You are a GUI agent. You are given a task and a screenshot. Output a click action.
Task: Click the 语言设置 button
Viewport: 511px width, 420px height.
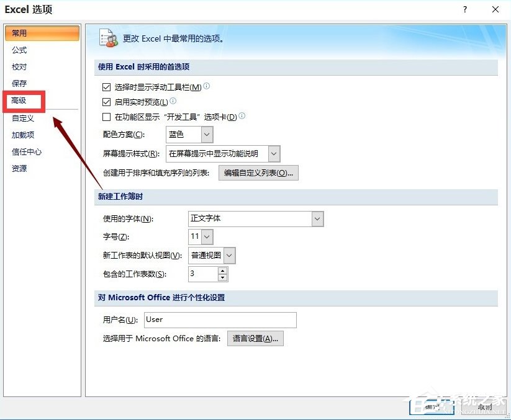(x=255, y=338)
